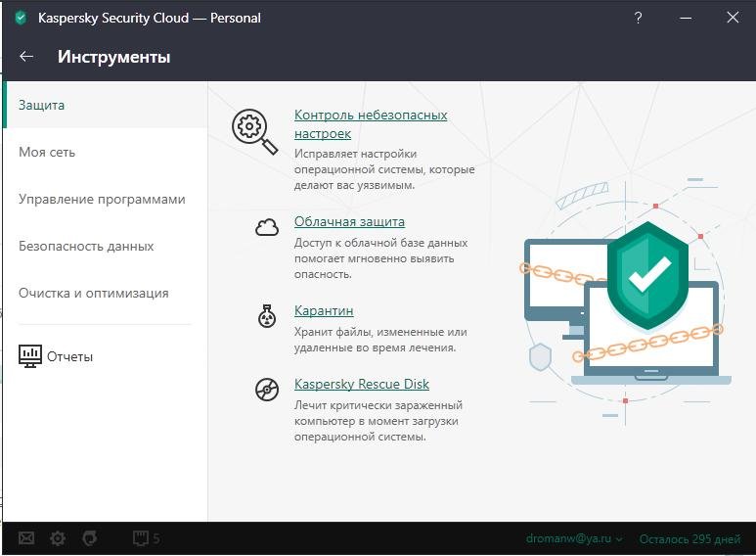Open the Карантин link

point(324,310)
